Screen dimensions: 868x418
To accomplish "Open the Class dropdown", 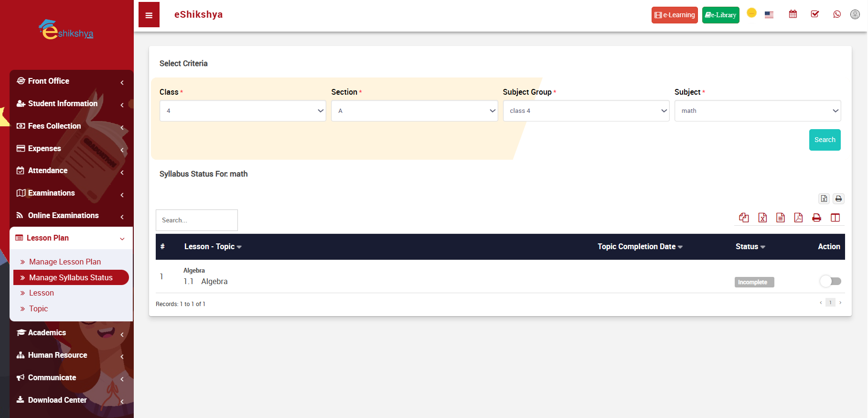I will (243, 110).
